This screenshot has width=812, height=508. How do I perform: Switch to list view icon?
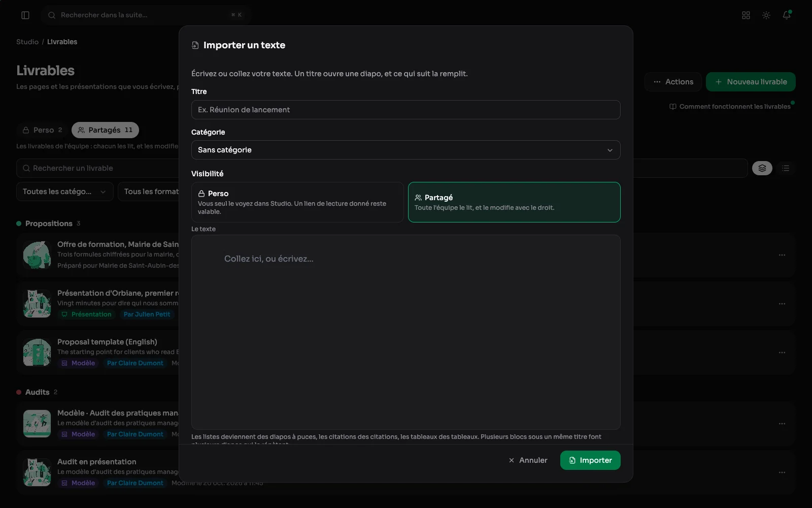tap(786, 168)
